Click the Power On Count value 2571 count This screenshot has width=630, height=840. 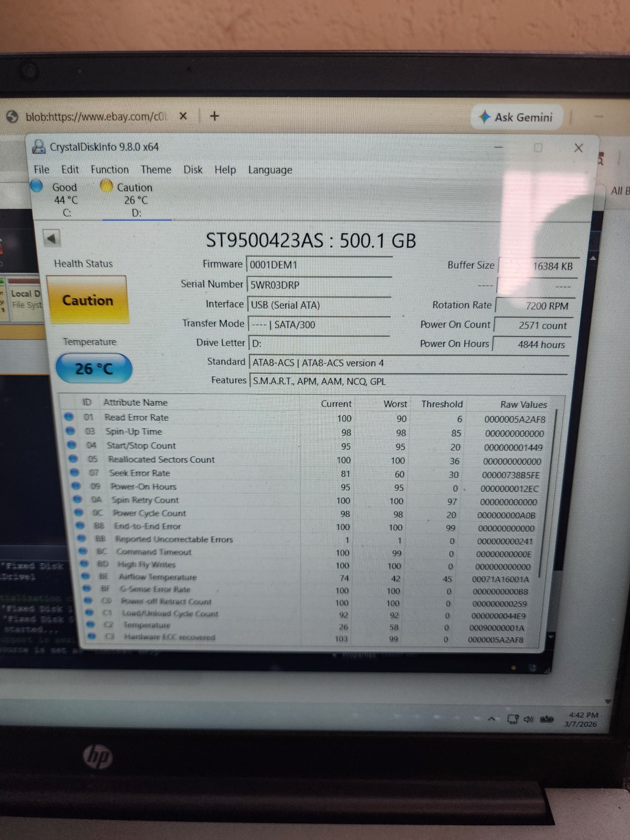533,325
